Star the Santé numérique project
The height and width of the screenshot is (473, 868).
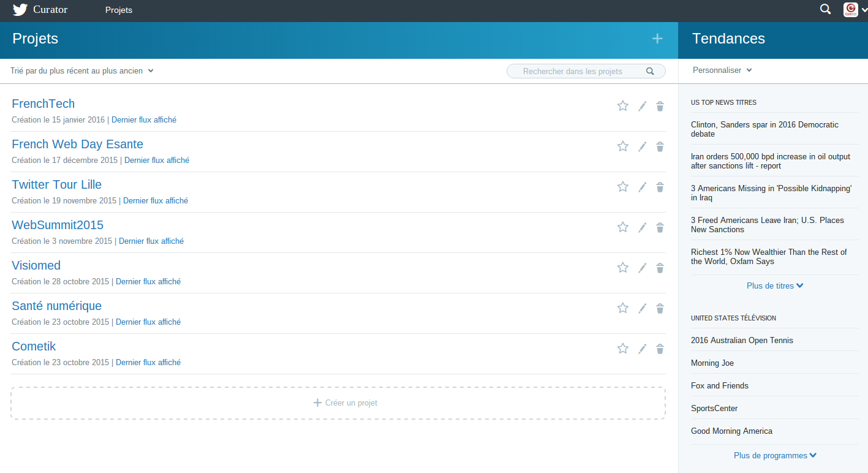tap(623, 308)
